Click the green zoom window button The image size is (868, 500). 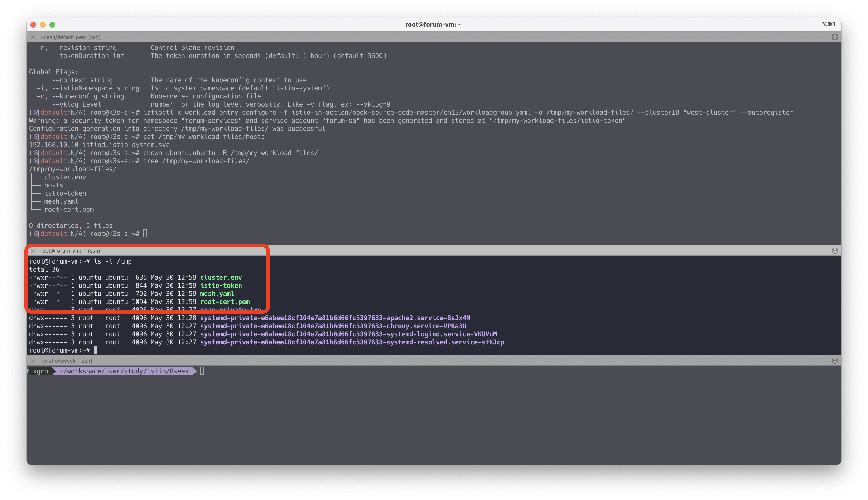53,25
